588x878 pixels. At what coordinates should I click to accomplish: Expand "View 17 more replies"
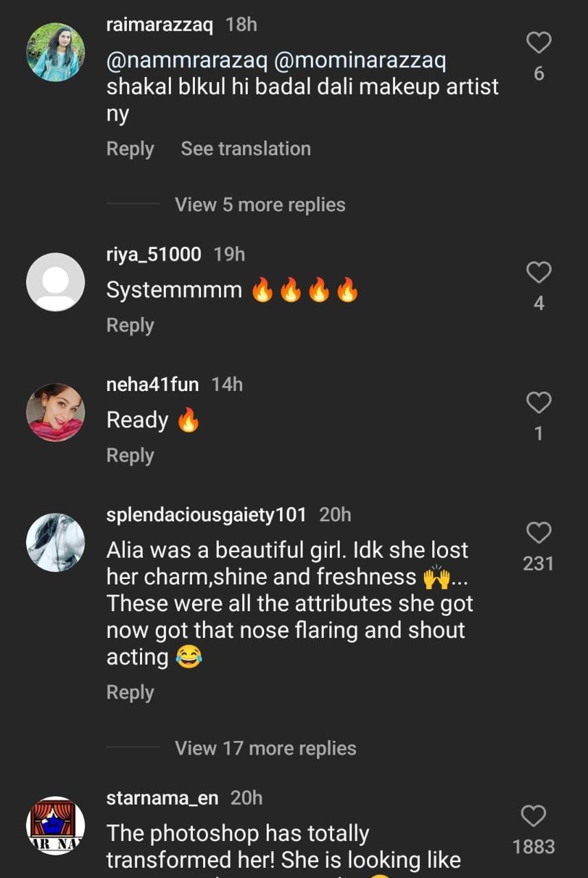pos(266,748)
